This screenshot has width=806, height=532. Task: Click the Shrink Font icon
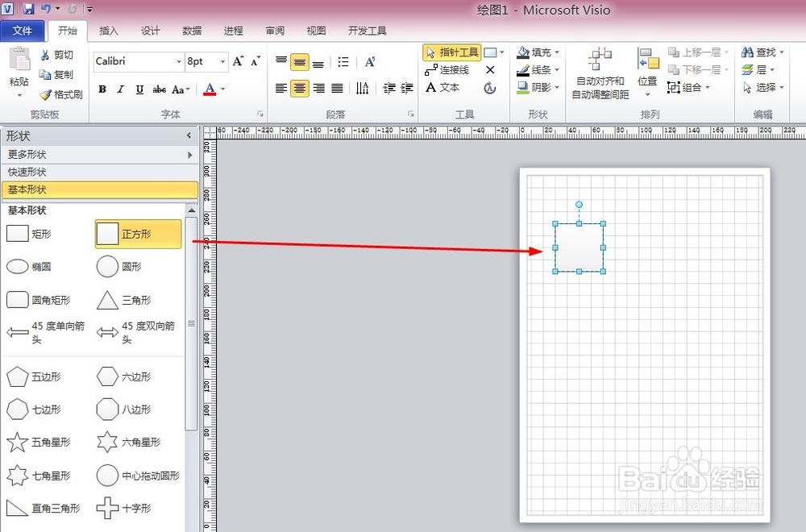pos(256,61)
